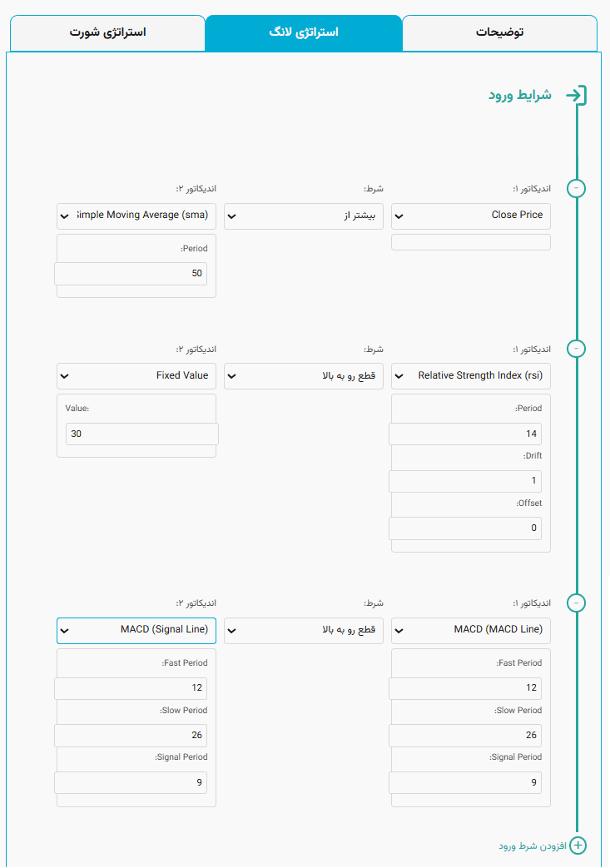Switch to the 'استراتژی شورت' tab
The height and width of the screenshot is (868, 610).
tap(107, 33)
